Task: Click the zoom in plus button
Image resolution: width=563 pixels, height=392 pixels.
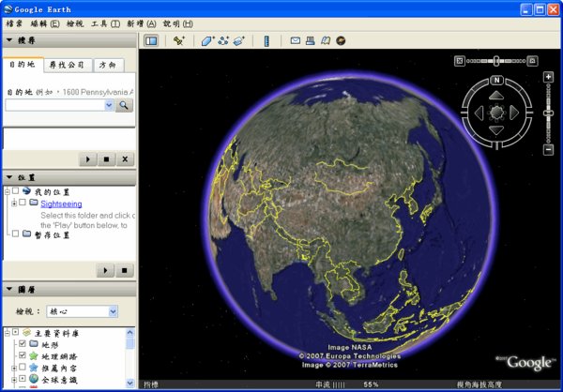Action: click(x=548, y=77)
